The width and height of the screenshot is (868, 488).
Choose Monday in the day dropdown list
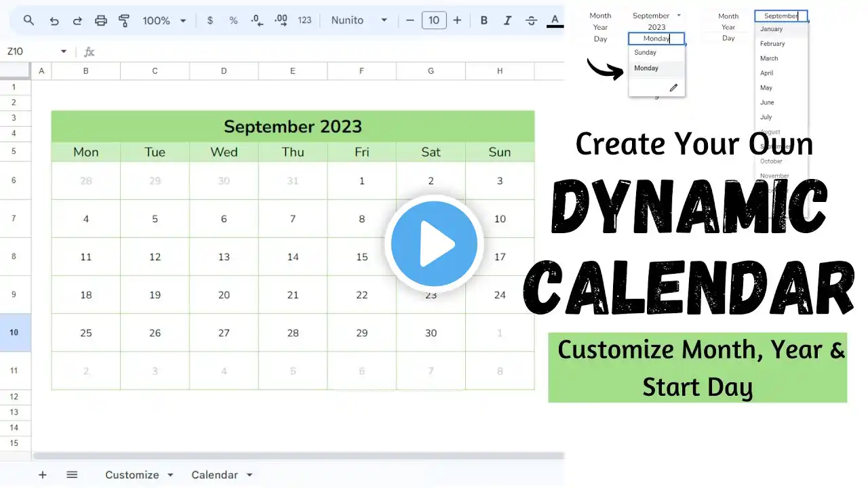coord(656,68)
